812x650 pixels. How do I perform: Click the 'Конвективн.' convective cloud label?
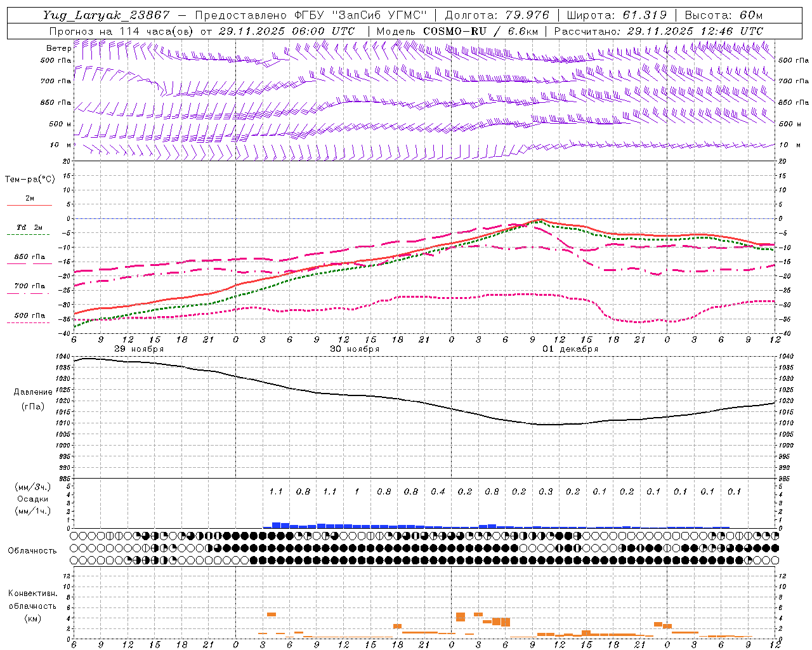coord(33,594)
